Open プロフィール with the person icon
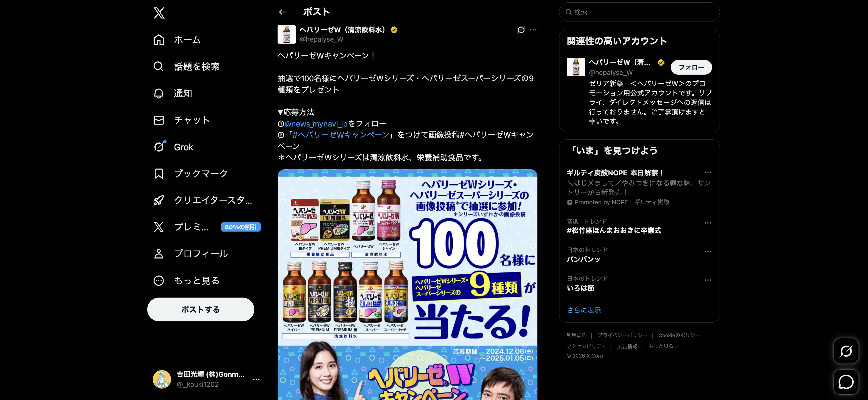This screenshot has height=400, width=868. pyautogui.click(x=159, y=253)
